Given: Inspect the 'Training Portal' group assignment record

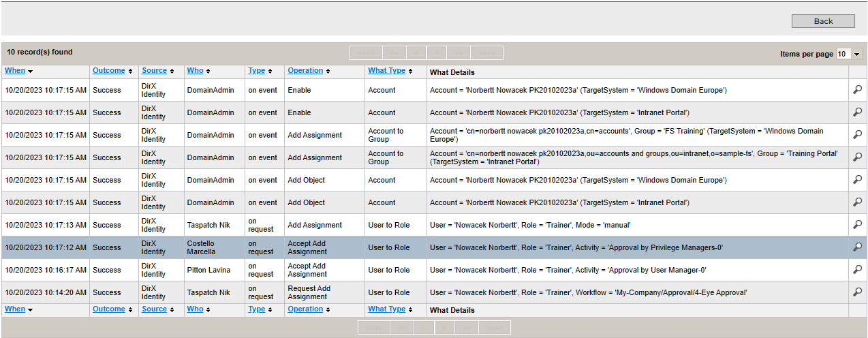Looking at the screenshot, I should pos(857,157).
